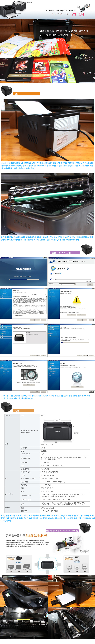95x644 pixels.
Task: Open the 한국어 language dropdown in the 설치 시작 window
Action: tap(67, 284)
